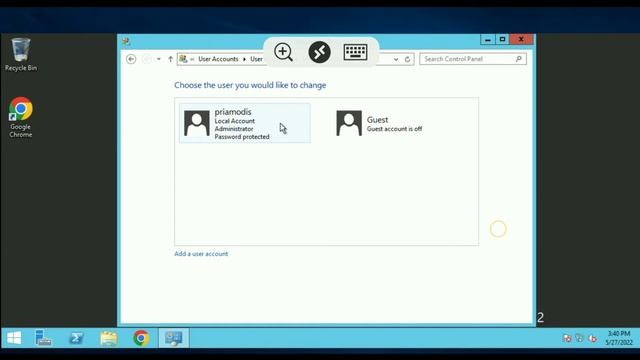Minimize the User Accounts window
This screenshot has width=640, height=360.
click(x=487, y=40)
